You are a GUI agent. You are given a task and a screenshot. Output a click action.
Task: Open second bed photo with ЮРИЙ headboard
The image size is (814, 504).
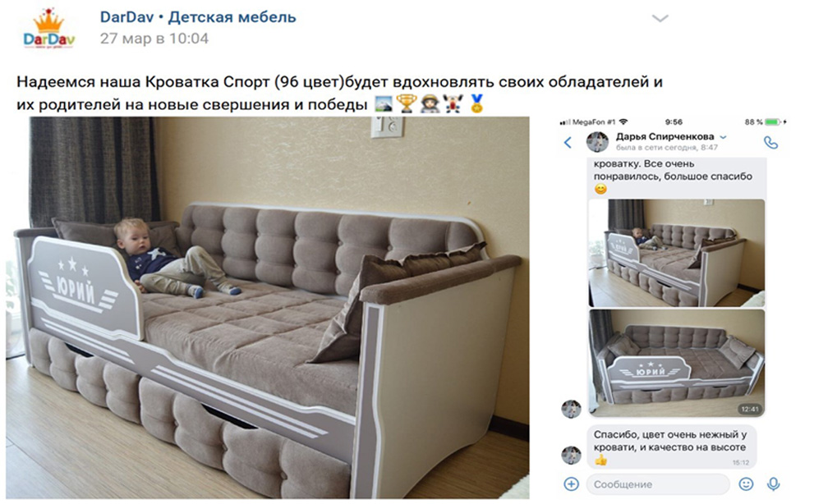[677, 363]
